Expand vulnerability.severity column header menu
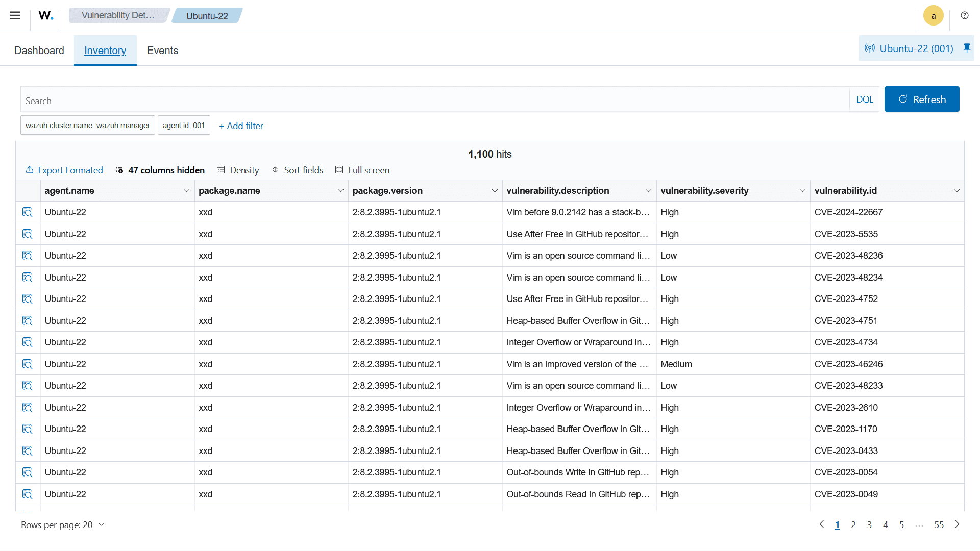Image resolution: width=980 pixels, height=551 pixels. click(802, 191)
